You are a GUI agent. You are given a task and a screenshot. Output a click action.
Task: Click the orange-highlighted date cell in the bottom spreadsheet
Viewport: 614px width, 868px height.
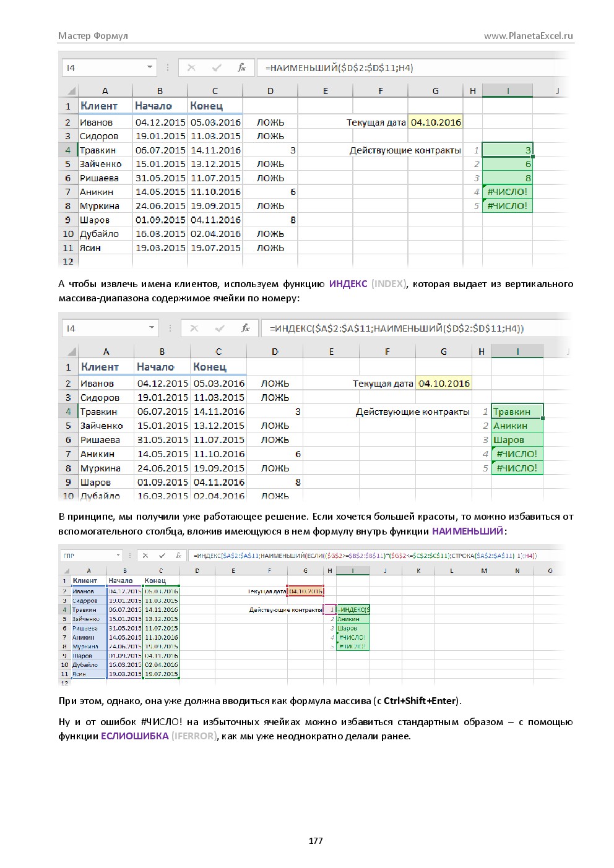pos(305,591)
